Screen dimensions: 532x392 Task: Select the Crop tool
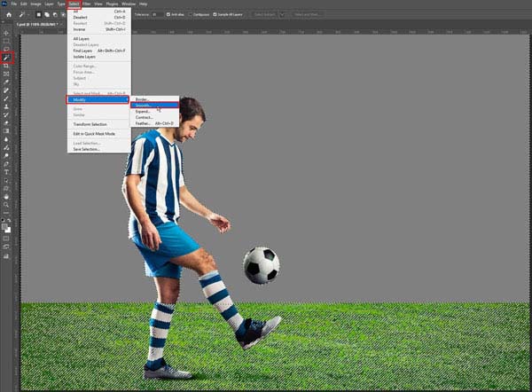pyautogui.click(x=6, y=66)
